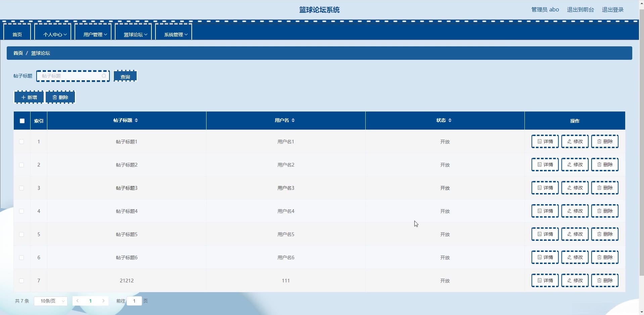Open 详情 for row 帖子标题6
The height and width of the screenshot is (315, 644).
click(x=545, y=257)
